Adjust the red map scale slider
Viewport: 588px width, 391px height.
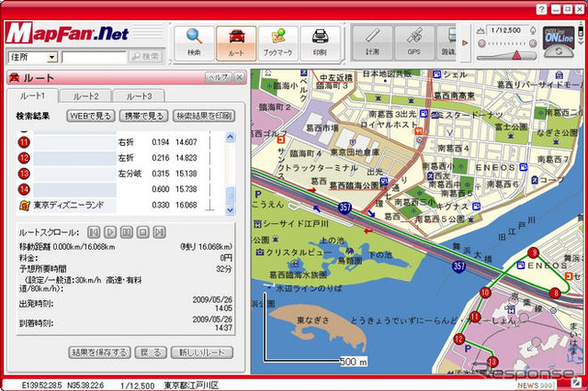click(516, 55)
